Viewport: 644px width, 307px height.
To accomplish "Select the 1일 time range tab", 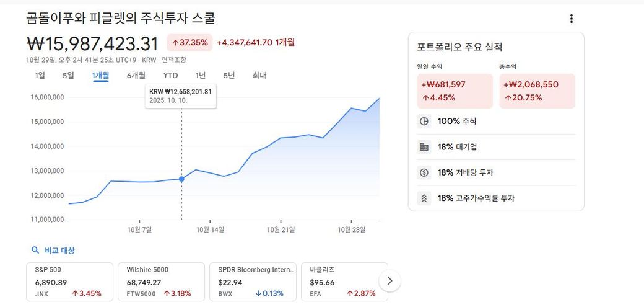I will pyautogui.click(x=40, y=76).
